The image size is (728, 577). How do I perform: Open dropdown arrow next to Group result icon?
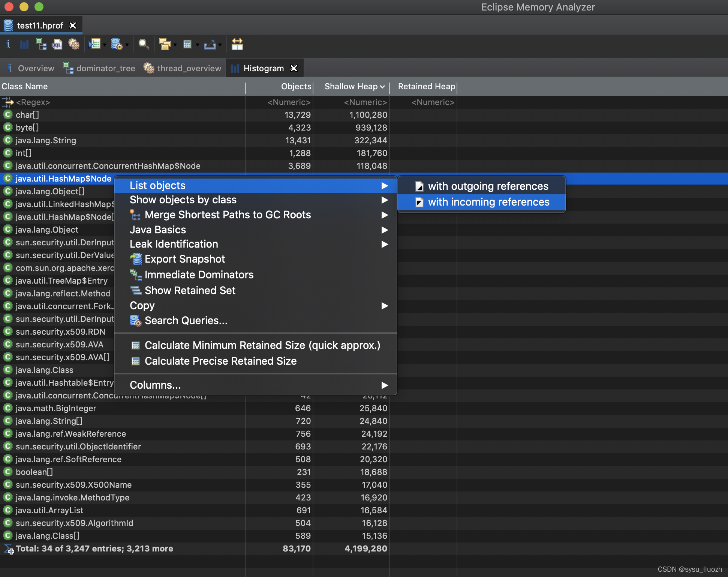(175, 45)
